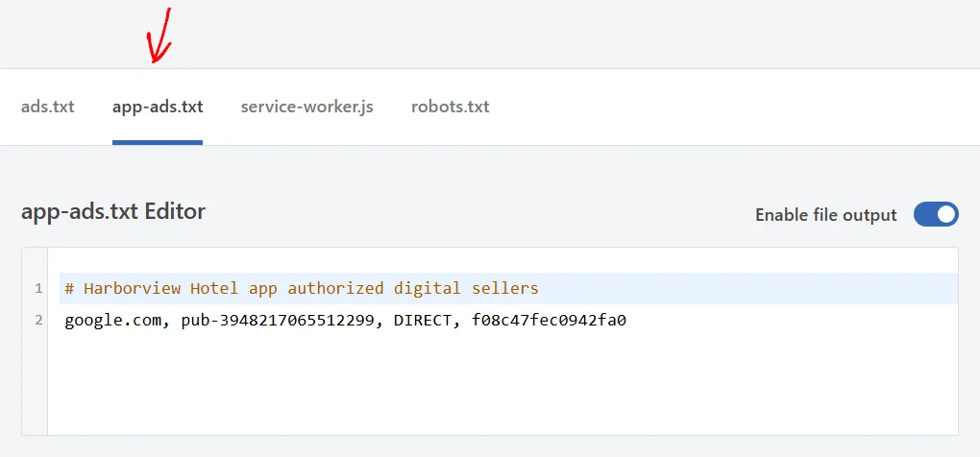Toggle the Enable file output switch

coord(936,214)
